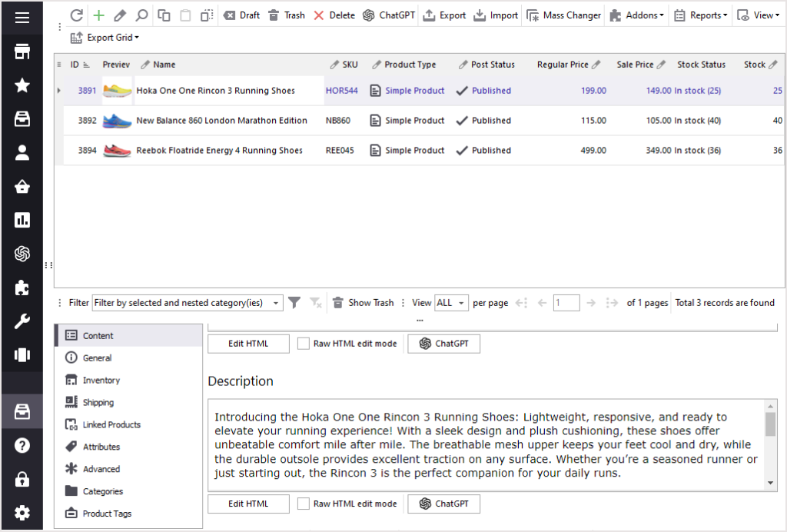Viewport: 787px width, 532px height.
Task: Open the wrench tools icon in sidebar
Action: pyautogui.click(x=22, y=321)
